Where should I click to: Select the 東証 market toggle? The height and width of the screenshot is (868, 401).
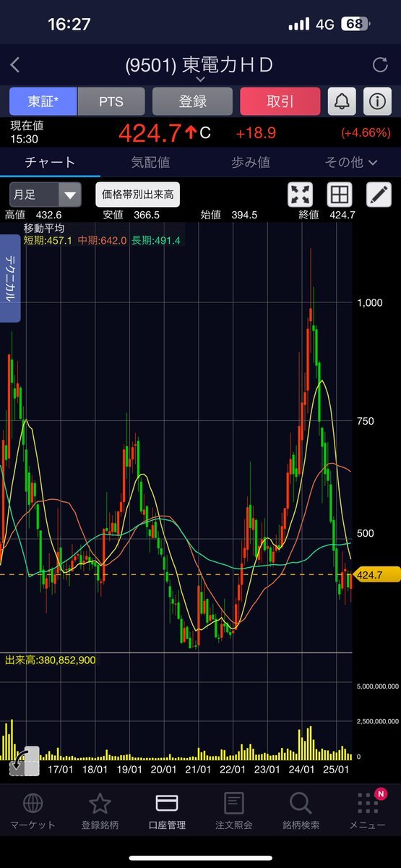tap(43, 101)
